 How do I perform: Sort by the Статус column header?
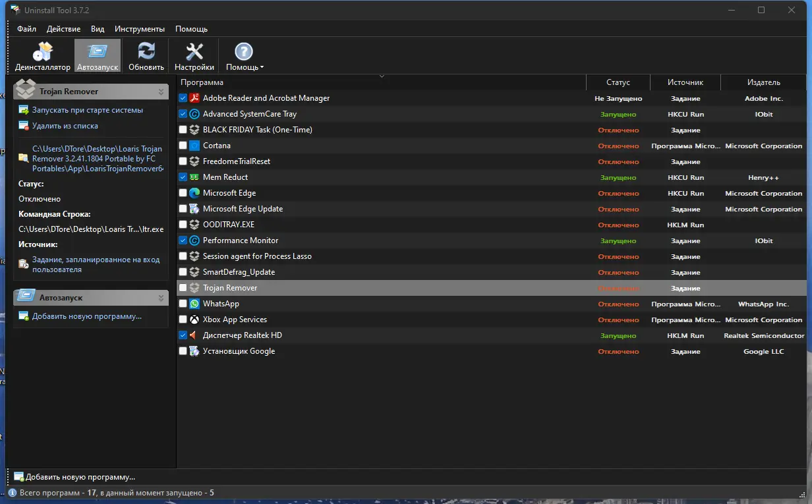(x=618, y=82)
